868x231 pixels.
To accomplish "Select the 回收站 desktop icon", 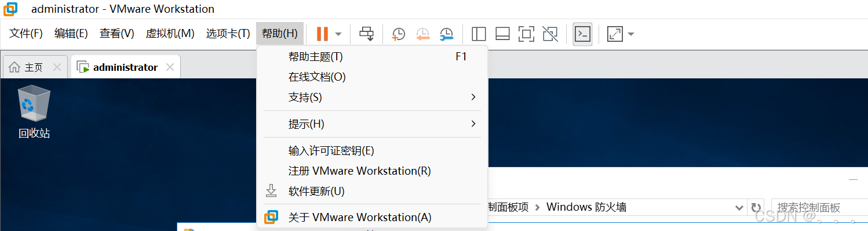I will 34,112.
